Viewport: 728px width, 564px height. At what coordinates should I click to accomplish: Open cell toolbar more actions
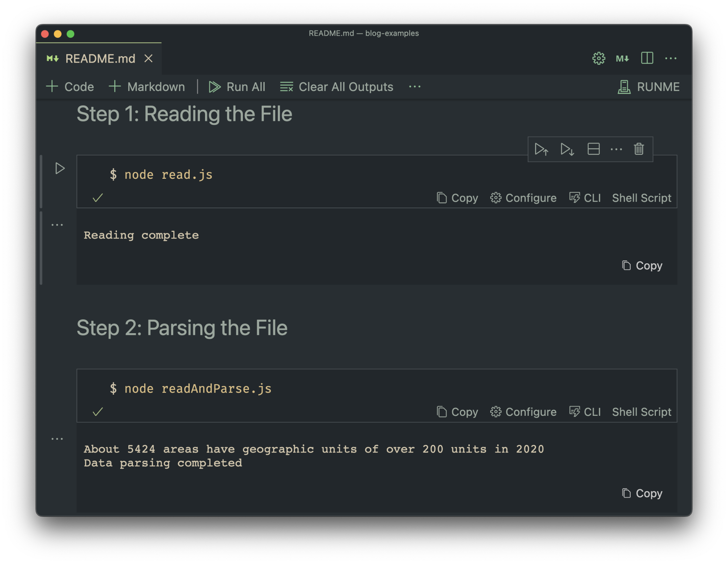(x=616, y=149)
